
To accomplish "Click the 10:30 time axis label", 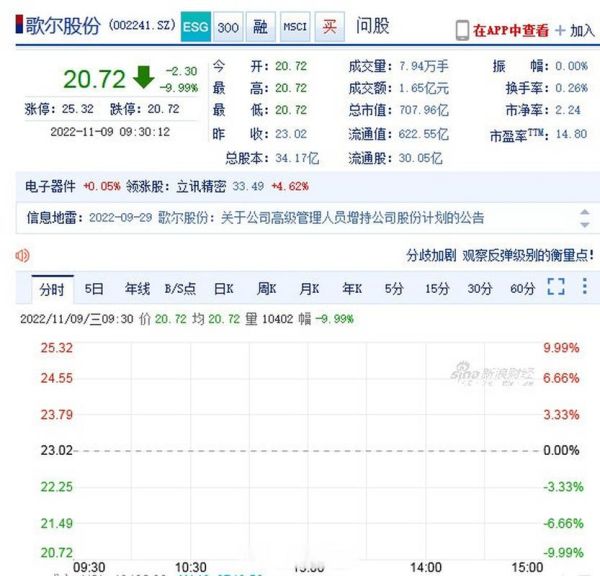I will pyautogui.click(x=191, y=567).
